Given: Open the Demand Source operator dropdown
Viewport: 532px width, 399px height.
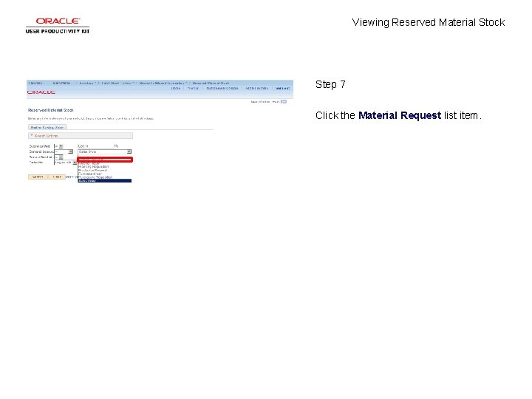Looking at the screenshot, I should (64, 151).
